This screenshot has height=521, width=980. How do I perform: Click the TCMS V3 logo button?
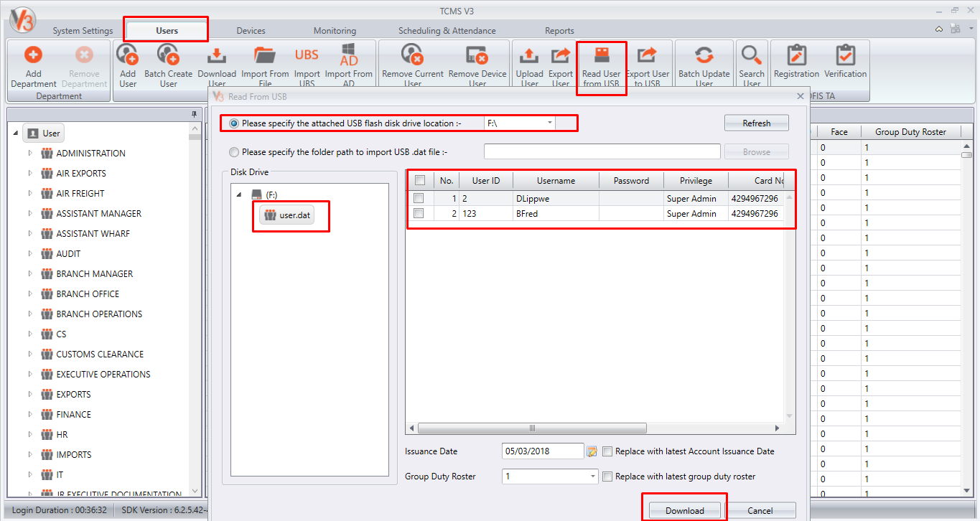(22, 22)
